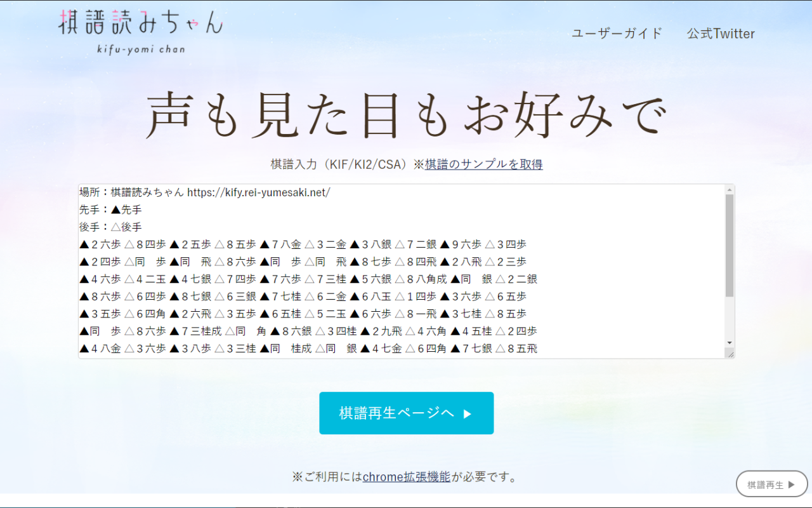Screen dimensions: 812x508
Task: Click the textarea scrollbar up arrow
Action: [x=730, y=190]
